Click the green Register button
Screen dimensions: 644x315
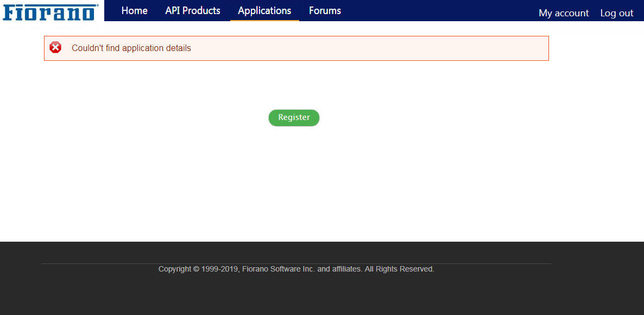[x=294, y=118]
